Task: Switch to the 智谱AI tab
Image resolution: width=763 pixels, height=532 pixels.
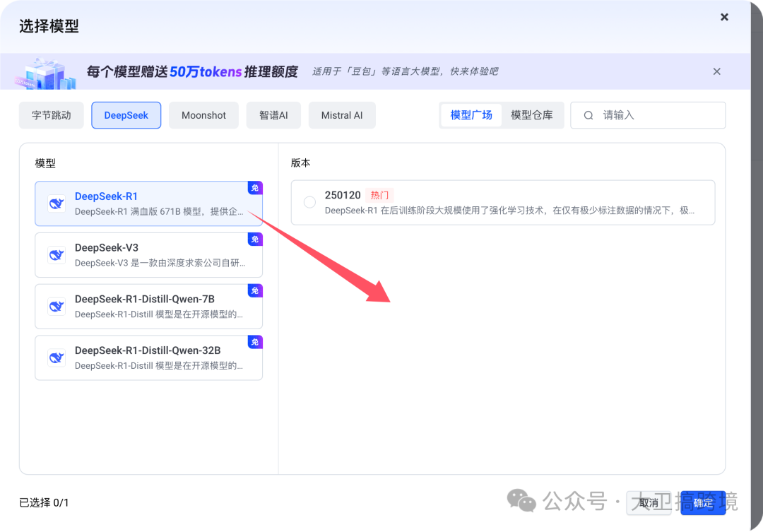Action: [x=273, y=114]
